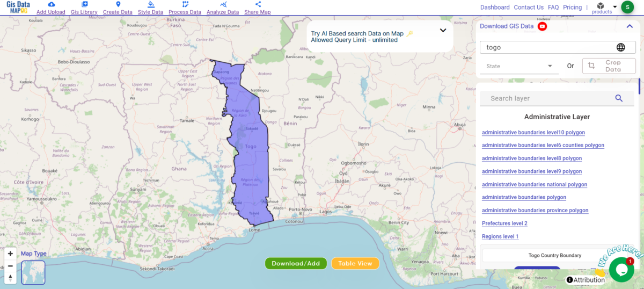Click into the Search layer input field
This screenshot has width=644, height=289.
click(x=547, y=98)
